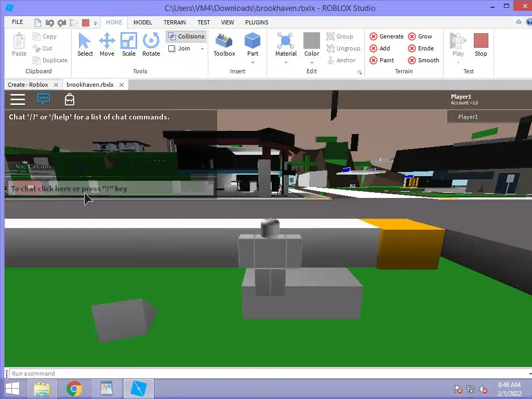Open the quick access toolbar customize arrow
This screenshot has height=399, width=532.
96,23
